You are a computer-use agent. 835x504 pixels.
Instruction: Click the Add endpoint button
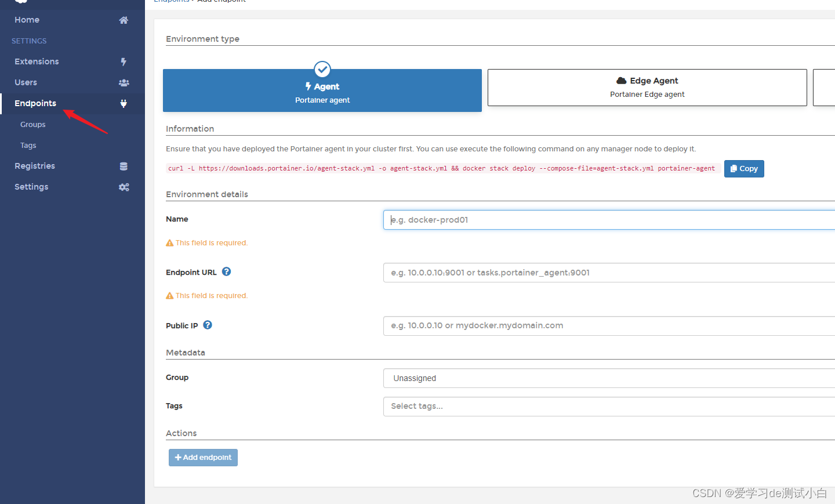pos(203,458)
